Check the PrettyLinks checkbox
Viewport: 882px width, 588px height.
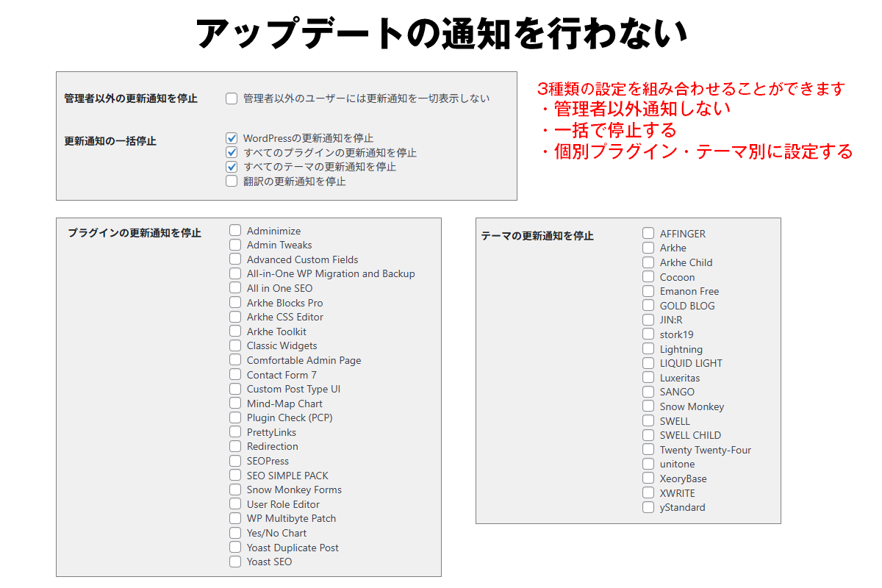click(235, 432)
